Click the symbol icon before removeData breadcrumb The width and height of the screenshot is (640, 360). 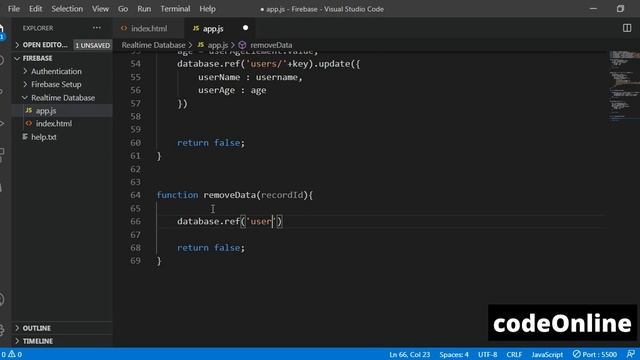[x=242, y=45]
